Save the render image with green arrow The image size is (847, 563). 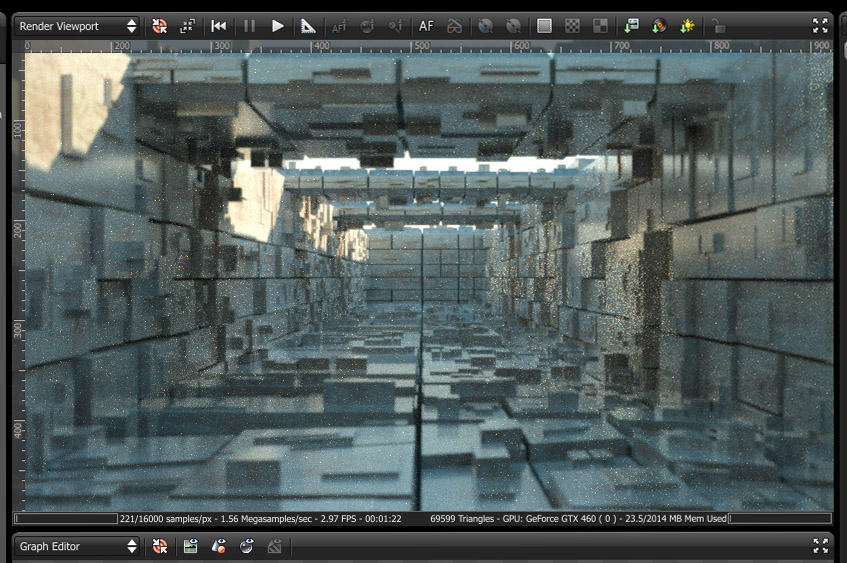(x=631, y=26)
